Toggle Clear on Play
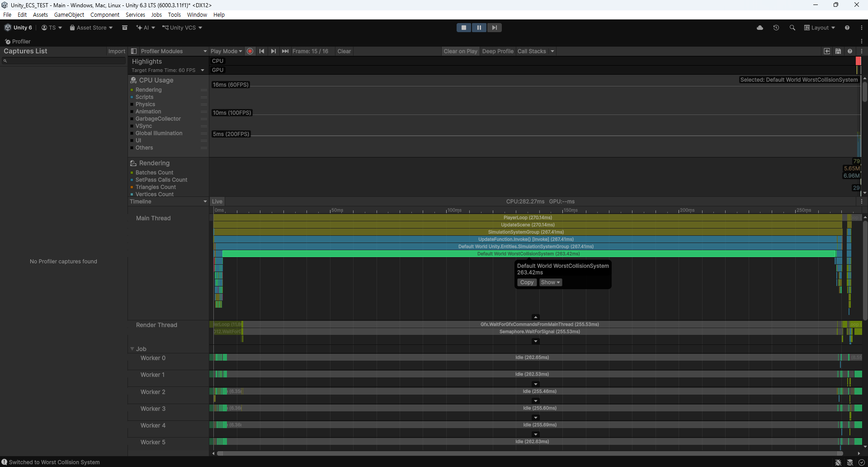This screenshot has height=467, width=868. coord(460,51)
